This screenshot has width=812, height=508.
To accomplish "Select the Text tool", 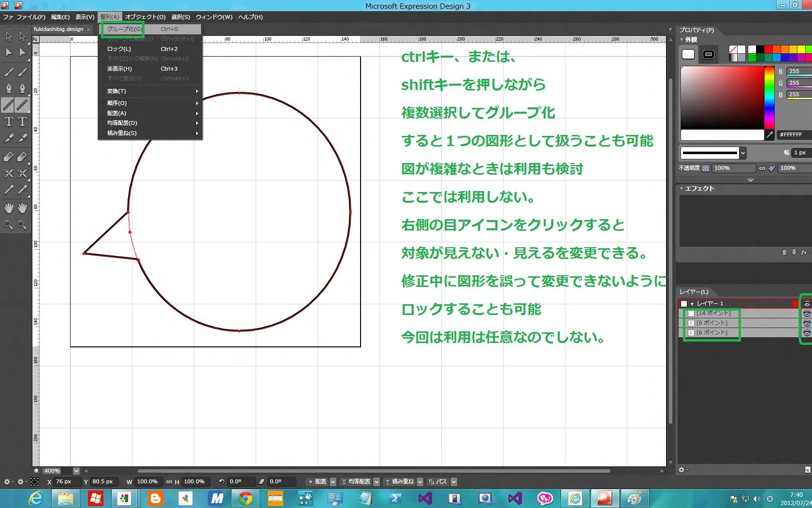I will 9,121.
